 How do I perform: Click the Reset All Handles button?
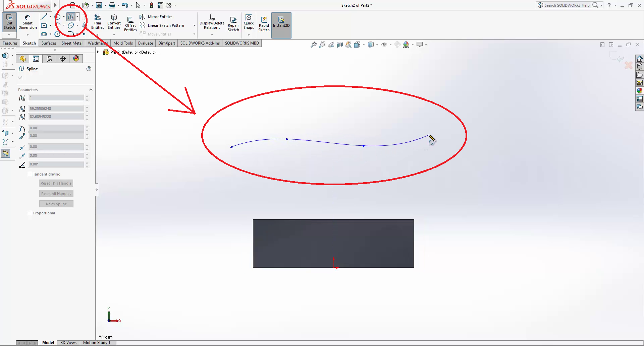click(56, 194)
